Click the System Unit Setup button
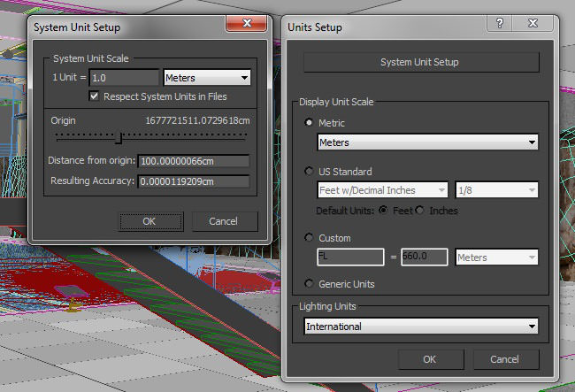 pos(421,62)
